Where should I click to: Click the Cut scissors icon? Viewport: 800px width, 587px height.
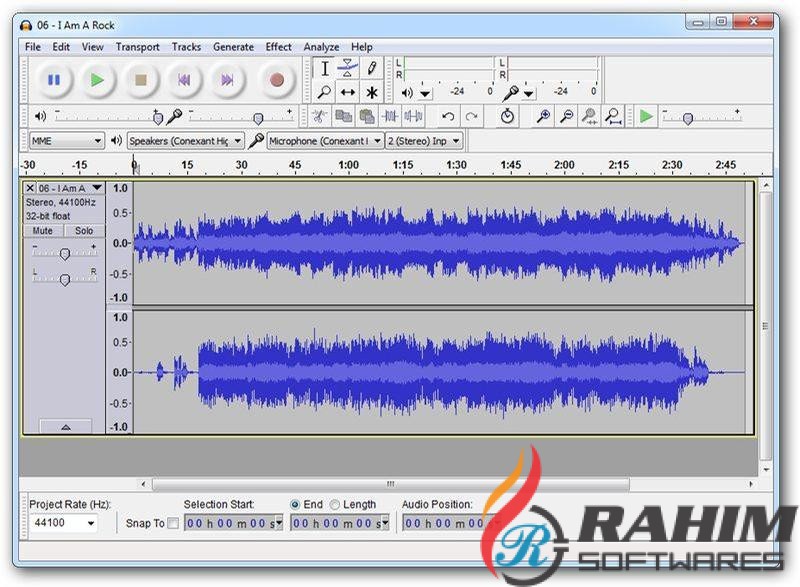[319, 117]
